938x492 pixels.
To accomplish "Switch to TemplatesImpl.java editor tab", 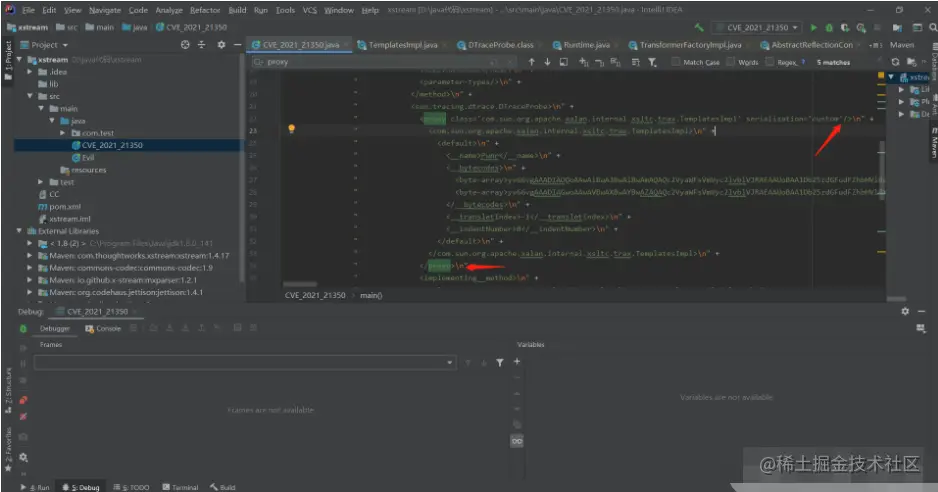I will point(402,45).
